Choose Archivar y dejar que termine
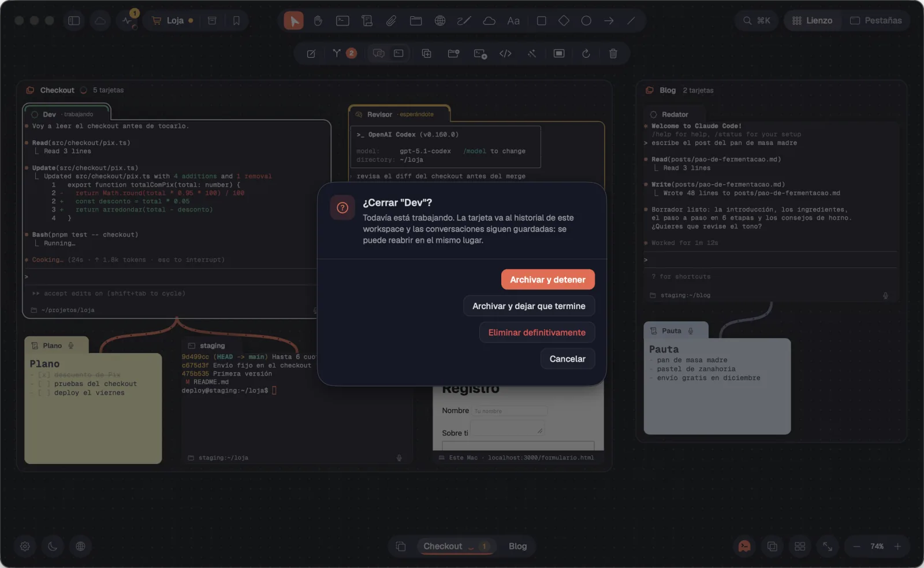The image size is (924, 568). [x=529, y=306]
